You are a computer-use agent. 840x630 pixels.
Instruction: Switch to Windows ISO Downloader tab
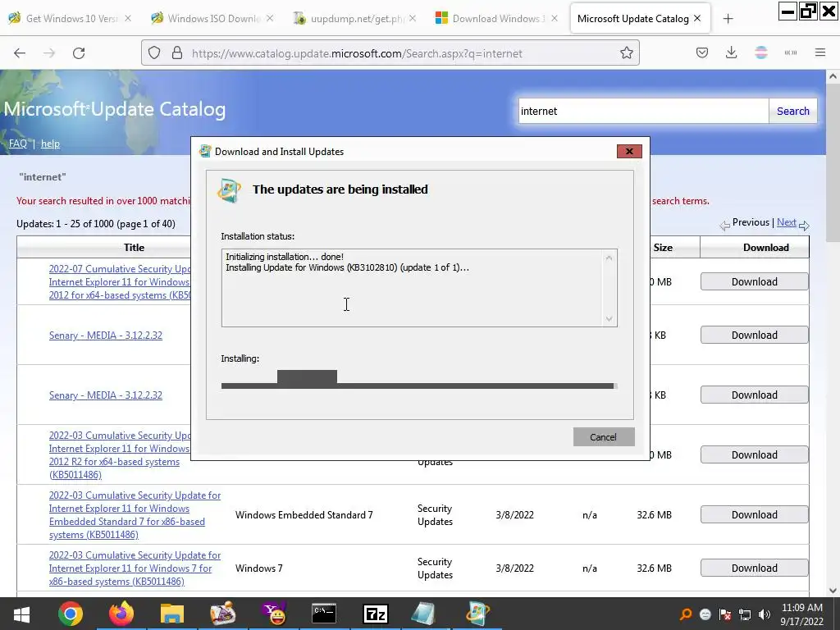tap(212, 18)
